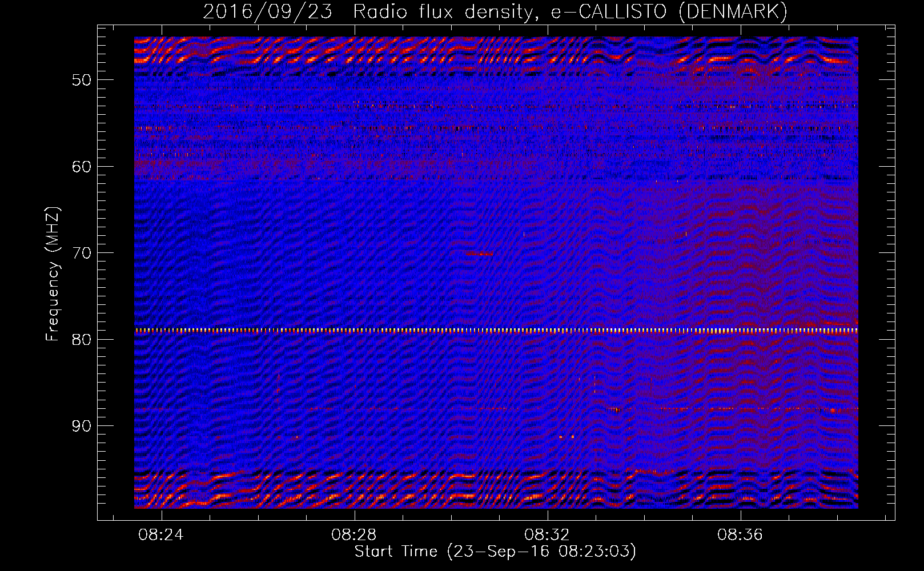The image size is (924, 571).
Task: Click the 08:28 time tick label
Action: (x=354, y=535)
